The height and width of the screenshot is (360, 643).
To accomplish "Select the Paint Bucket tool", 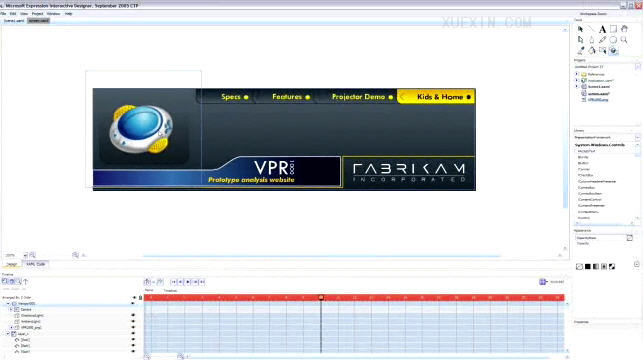I will click(x=591, y=50).
